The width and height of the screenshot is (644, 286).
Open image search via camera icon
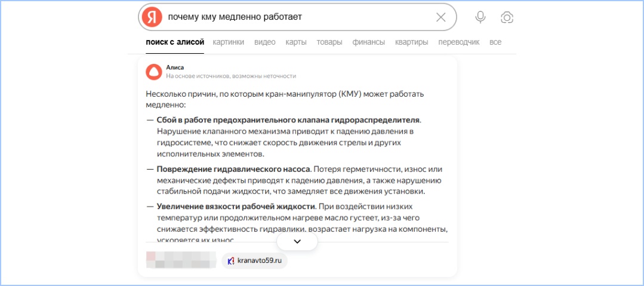tap(507, 17)
